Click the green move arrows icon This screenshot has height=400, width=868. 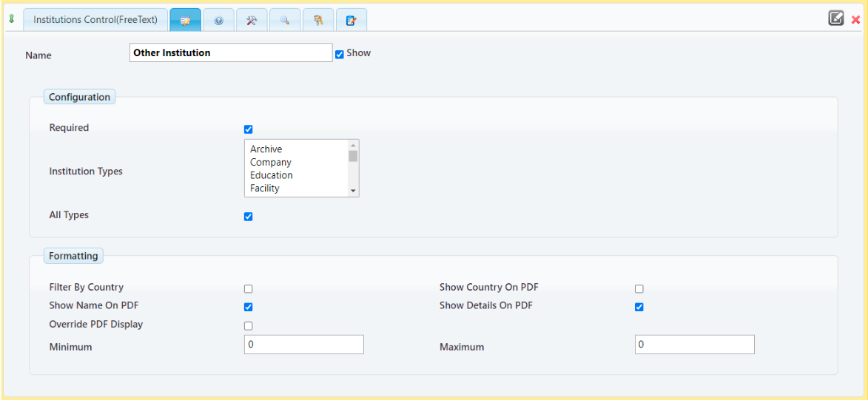coord(11,20)
